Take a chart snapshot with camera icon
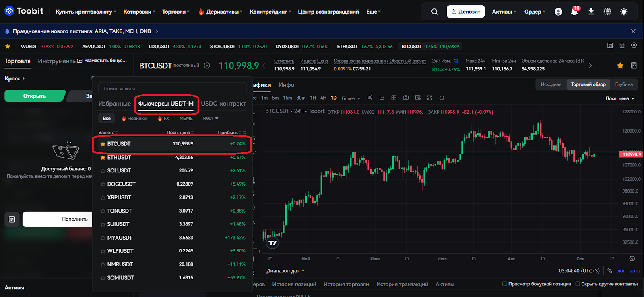The width and height of the screenshot is (644, 297). pyautogui.click(x=406, y=98)
